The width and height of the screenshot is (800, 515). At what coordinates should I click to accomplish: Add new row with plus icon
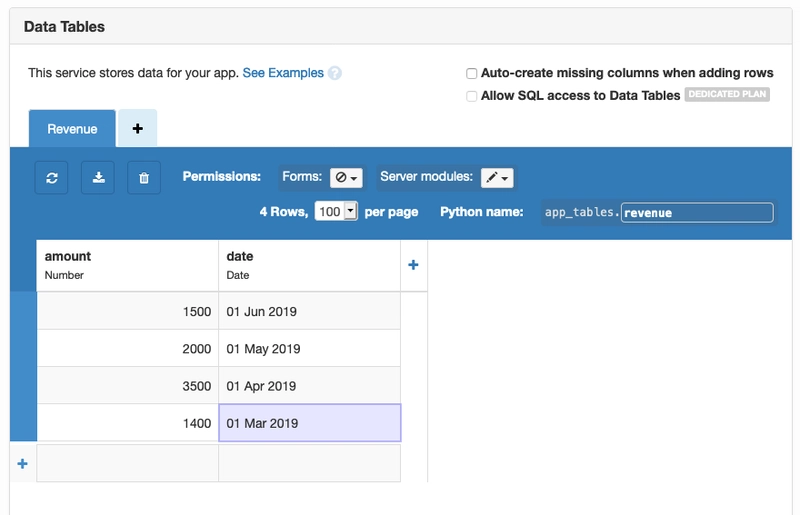[22, 463]
